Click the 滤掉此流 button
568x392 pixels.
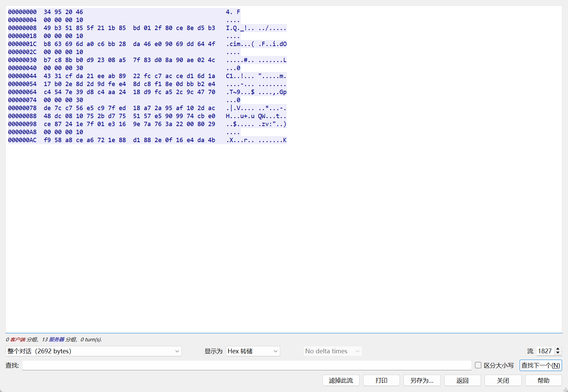click(341, 380)
